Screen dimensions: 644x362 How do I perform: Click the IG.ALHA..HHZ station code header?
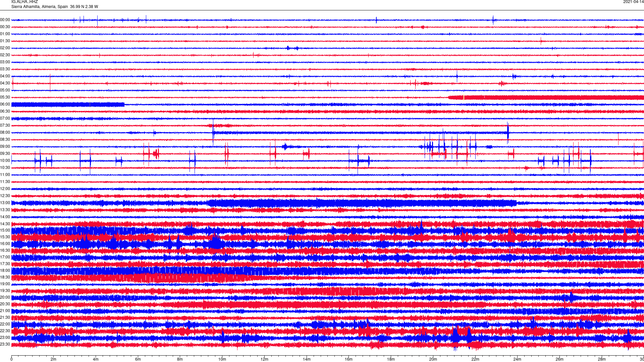coord(24,2)
